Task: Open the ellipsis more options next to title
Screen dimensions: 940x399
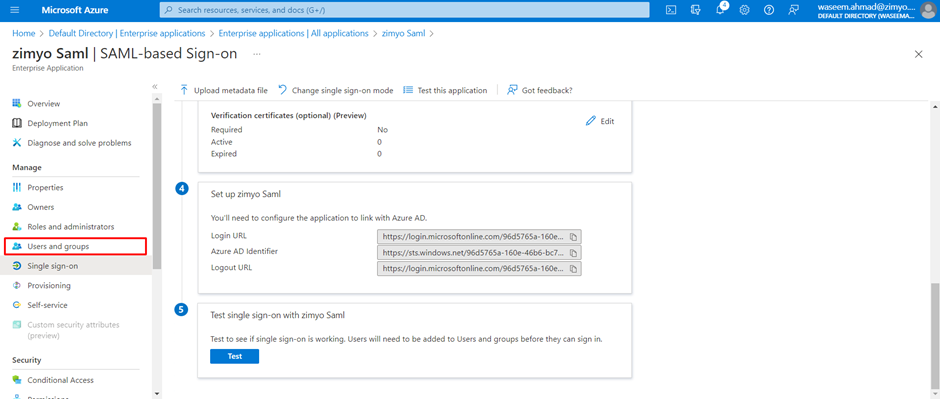Action: (x=257, y=54)
